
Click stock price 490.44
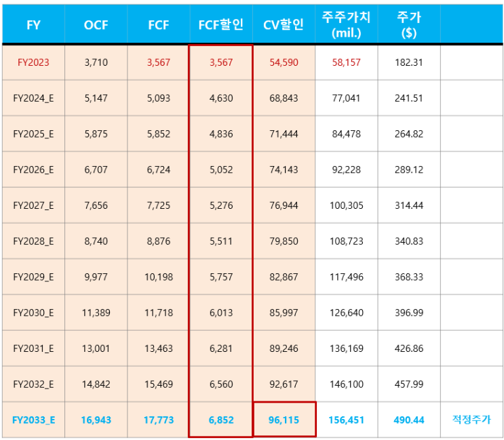409,420
